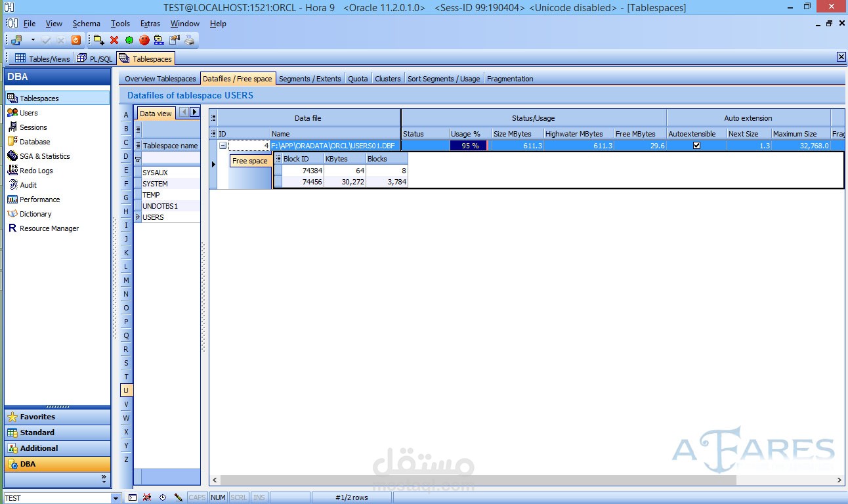
Task: Open the Window menu
Action: pyautogui.click(x=185, y=24)
